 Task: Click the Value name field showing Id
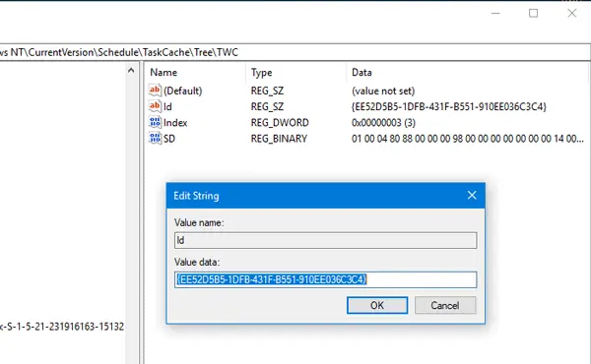[325, 240]
